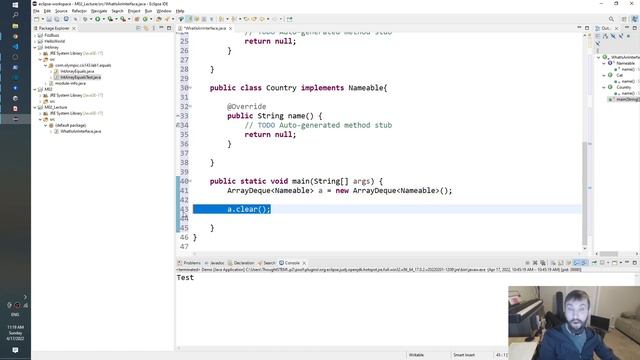Open the Navigate menu
640x360 pixels.
pyautogui.click(x=99, y=11)
